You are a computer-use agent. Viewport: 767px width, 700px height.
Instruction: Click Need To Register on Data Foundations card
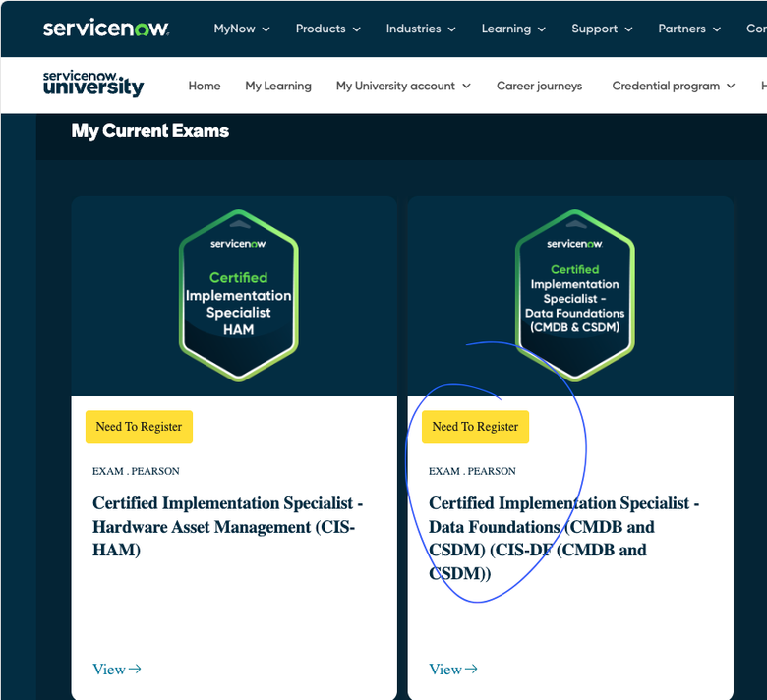point(475,427)
